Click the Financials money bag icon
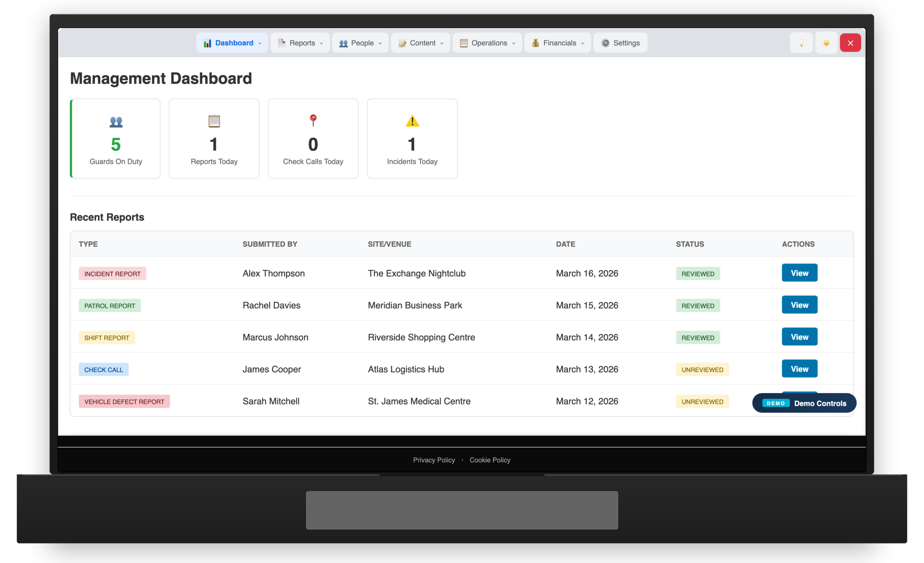The height and width of the screenshot is (563, 924). coord(536,43)
